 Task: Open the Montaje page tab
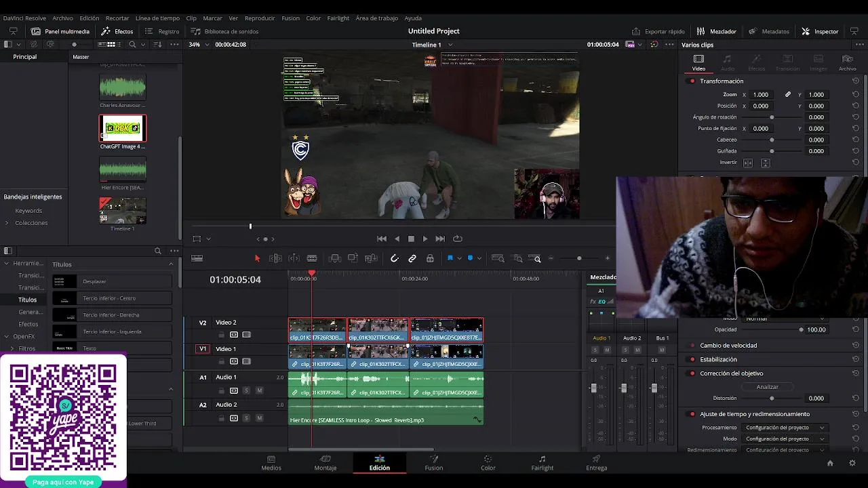[325, 463]
